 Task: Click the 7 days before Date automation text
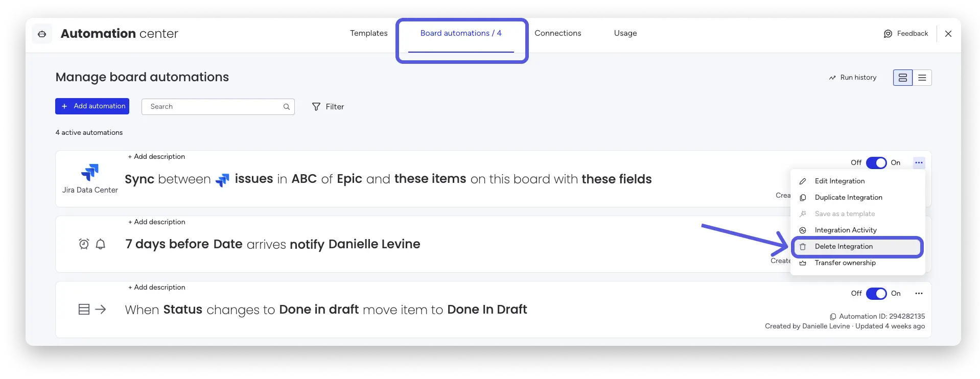pyautogui.click(x=273, y=244)
